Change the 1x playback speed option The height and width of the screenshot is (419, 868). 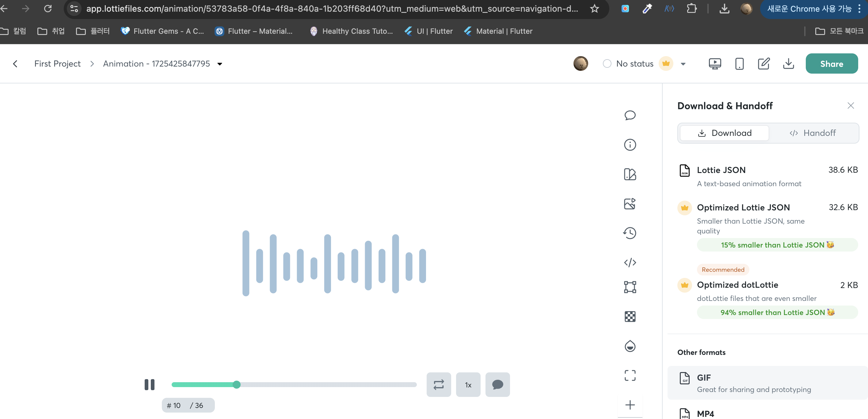468,385
